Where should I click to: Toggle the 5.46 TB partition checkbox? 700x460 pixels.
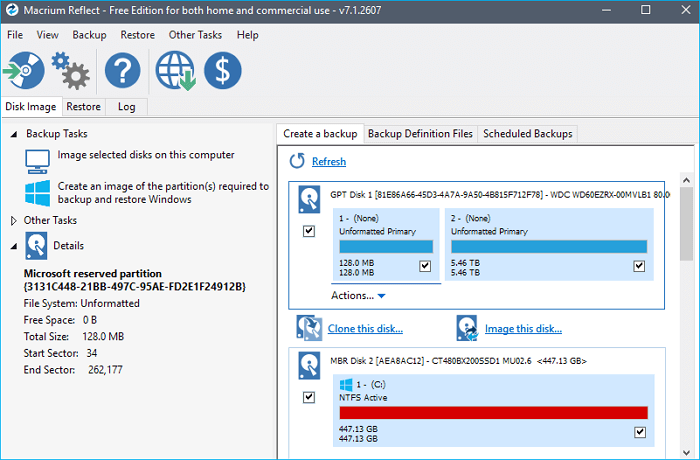tap(639, 266)
